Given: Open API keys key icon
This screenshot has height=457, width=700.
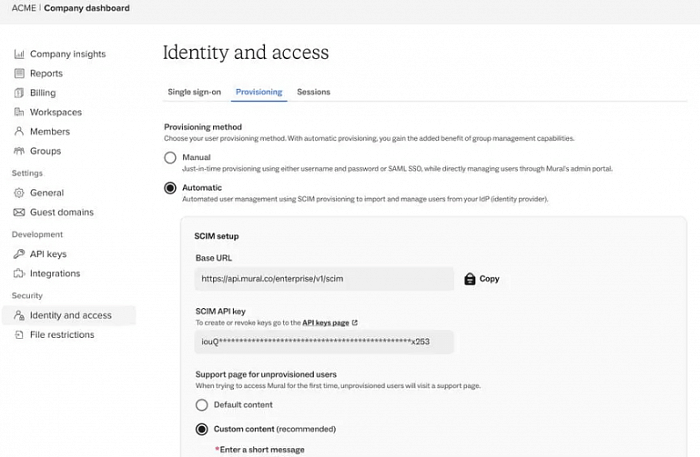Looking at the screenshot, I should [x=19, y=254].
